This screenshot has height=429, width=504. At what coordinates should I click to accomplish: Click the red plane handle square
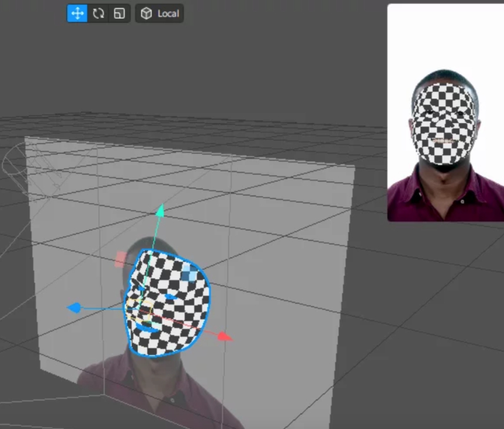point(120,258)
